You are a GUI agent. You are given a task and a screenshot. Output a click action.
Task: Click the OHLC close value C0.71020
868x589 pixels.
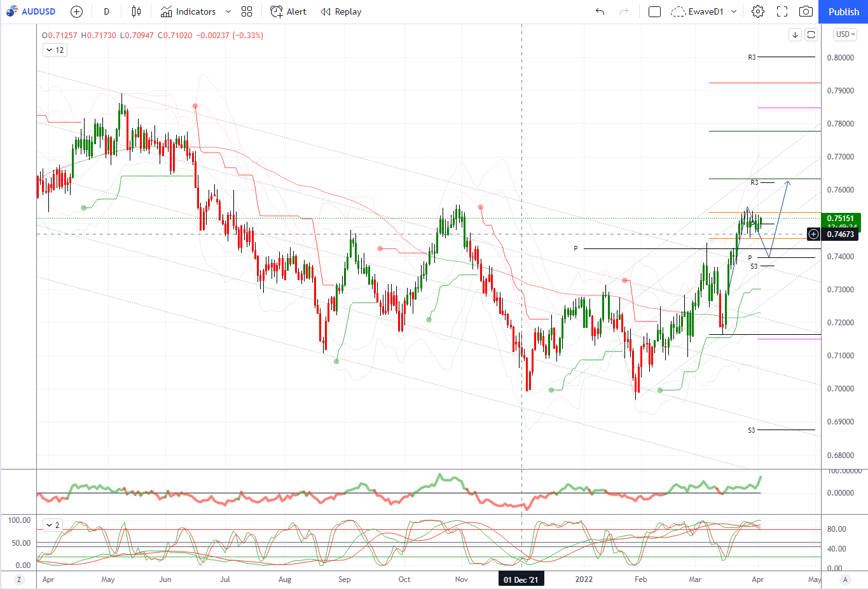pyautogui.click(x=175, y=36)
